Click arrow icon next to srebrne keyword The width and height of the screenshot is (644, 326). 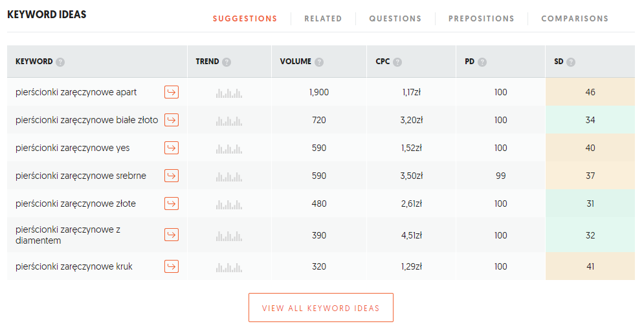click(172, 176)
